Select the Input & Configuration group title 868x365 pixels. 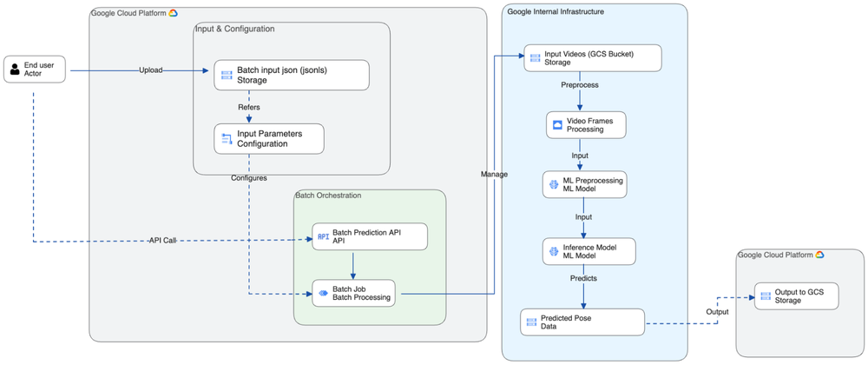(x=234, y=29)
